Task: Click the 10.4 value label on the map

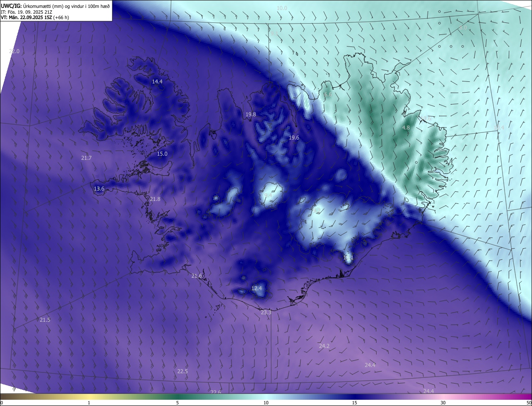Action: click(x=499, y=128)
